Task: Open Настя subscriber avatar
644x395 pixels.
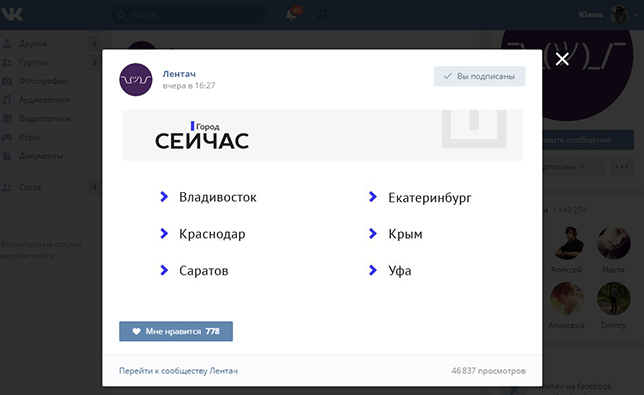Action: 614,243
